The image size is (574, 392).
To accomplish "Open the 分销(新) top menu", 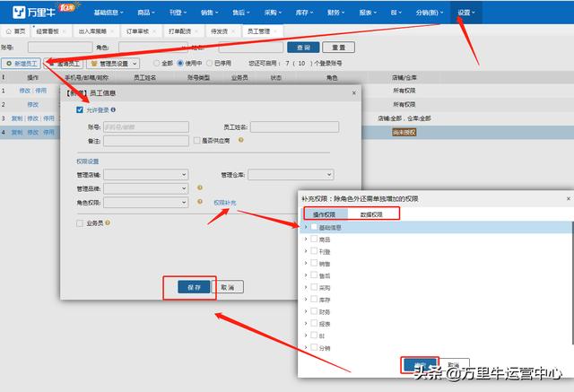I will pos(430,13).
